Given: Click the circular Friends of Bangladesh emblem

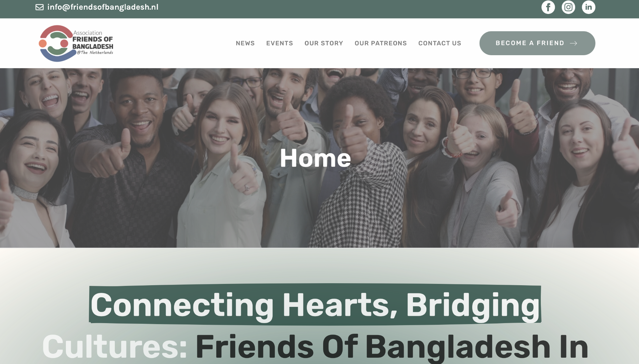Looking at the screenshot, I should [56, 43].
